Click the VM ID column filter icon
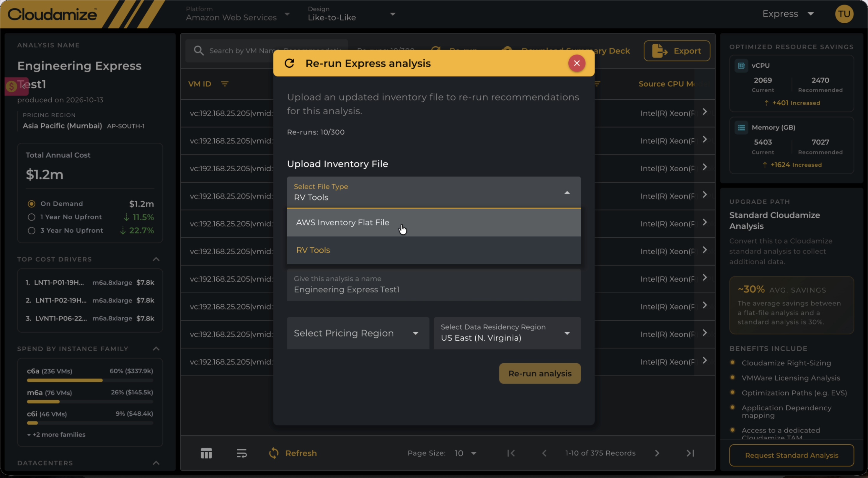The image size is (868, 478). pyautogui.click(x=224, y=84)
